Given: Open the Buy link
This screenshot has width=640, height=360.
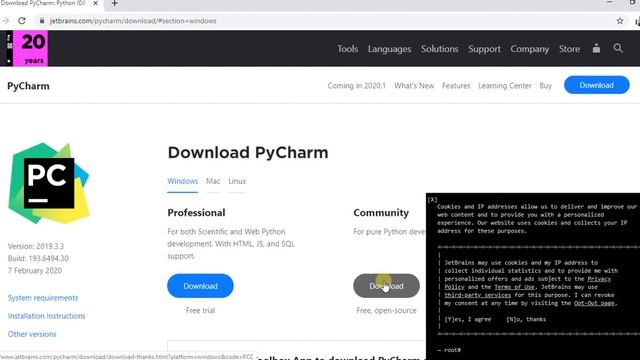Looking at the screenshot, I should point(545,86).
